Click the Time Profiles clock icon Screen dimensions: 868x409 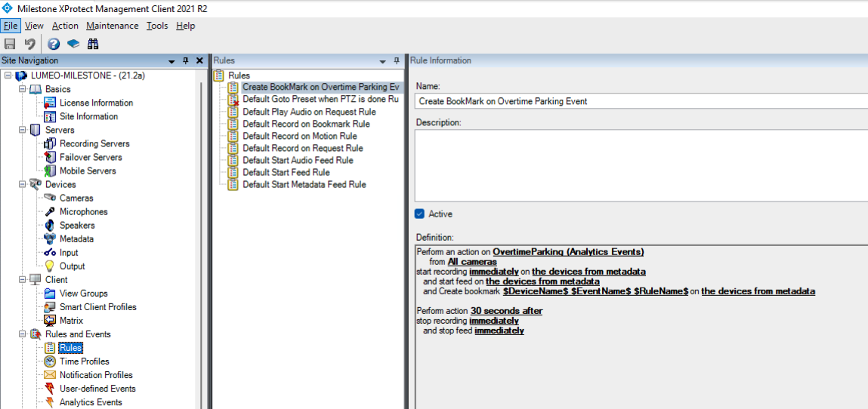51,361
